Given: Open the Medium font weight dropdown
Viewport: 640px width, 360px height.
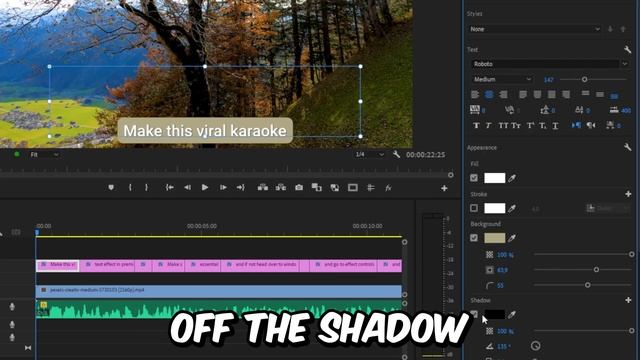Looking at the screenshot, I should [x=502, y=79].
